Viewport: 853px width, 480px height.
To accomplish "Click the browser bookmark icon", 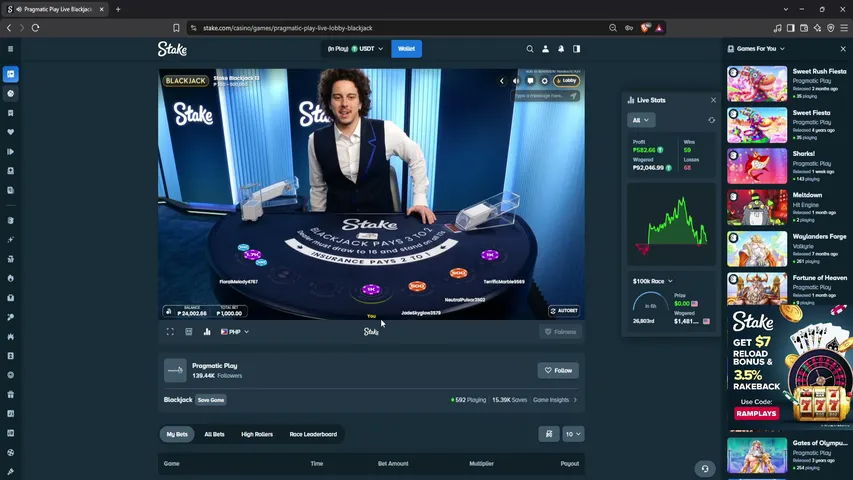I will pyautogui.click(x=176, y=28).
